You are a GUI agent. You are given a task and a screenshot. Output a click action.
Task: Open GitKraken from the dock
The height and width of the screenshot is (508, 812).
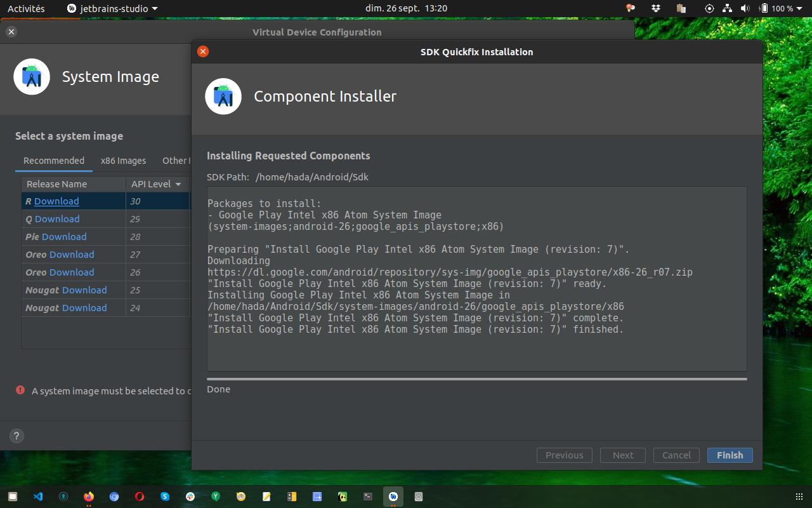point(63,497)
